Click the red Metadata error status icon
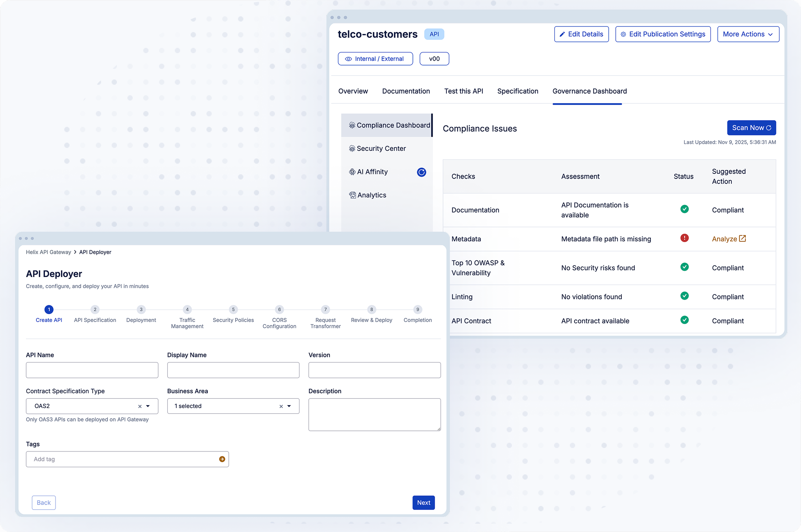The width and height of the screenshot is (801, 532). click(x=684, y=238)
